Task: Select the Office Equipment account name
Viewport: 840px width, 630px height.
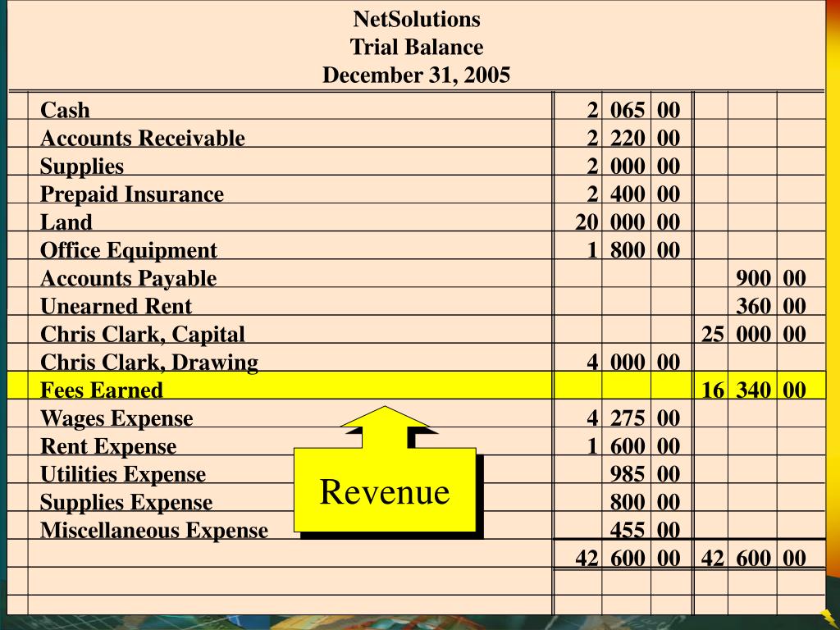Action: (x=129, y=250)
